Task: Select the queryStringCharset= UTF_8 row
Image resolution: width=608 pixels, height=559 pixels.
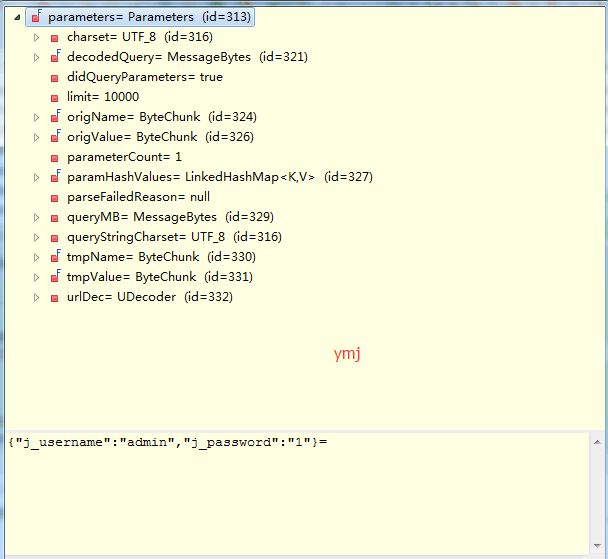Action: click(x=174, y=237)
